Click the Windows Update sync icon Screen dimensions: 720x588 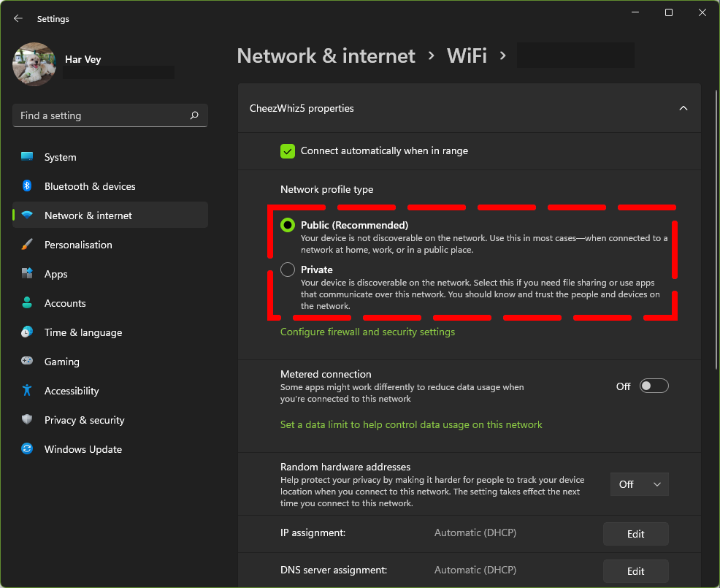click(x=27, y=448)
